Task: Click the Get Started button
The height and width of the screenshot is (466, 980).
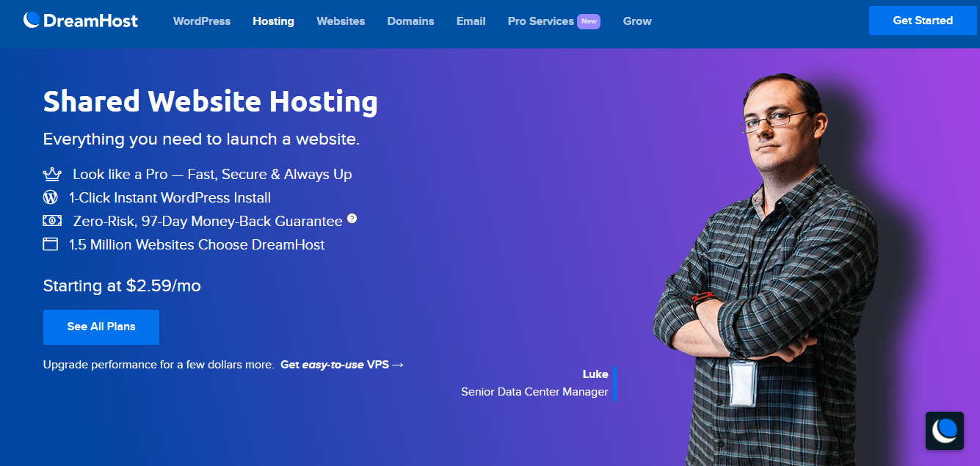Action: click(x=923, y=21)
